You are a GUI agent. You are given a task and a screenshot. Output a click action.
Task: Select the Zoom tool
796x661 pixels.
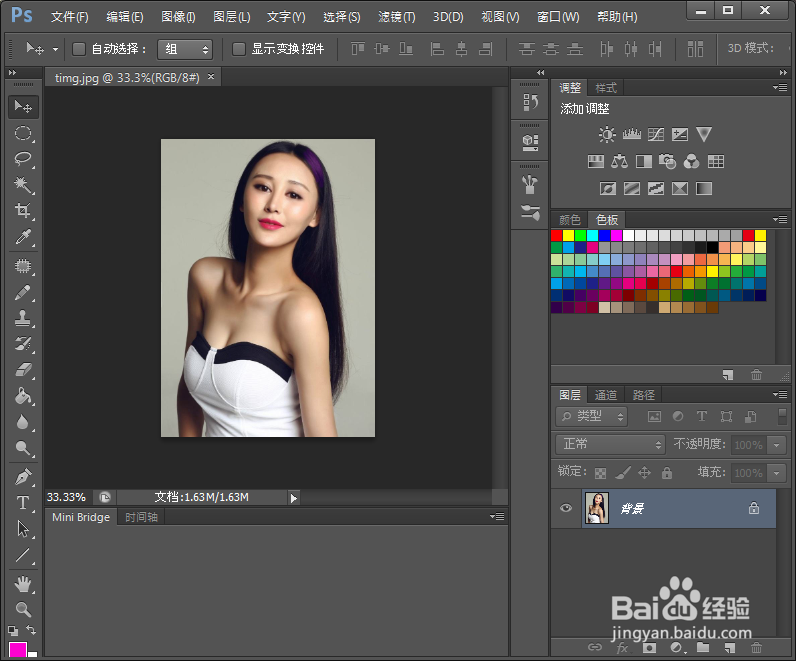pos(23,609)
